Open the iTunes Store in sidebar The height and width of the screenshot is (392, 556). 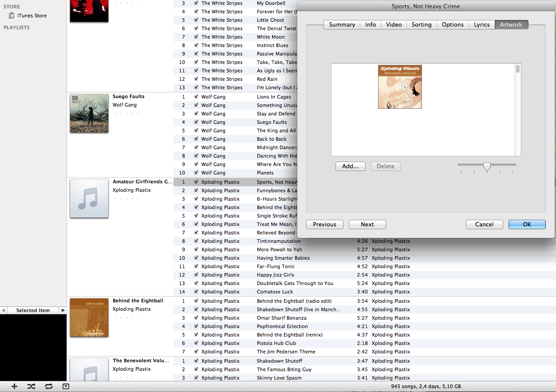(28, 16)
